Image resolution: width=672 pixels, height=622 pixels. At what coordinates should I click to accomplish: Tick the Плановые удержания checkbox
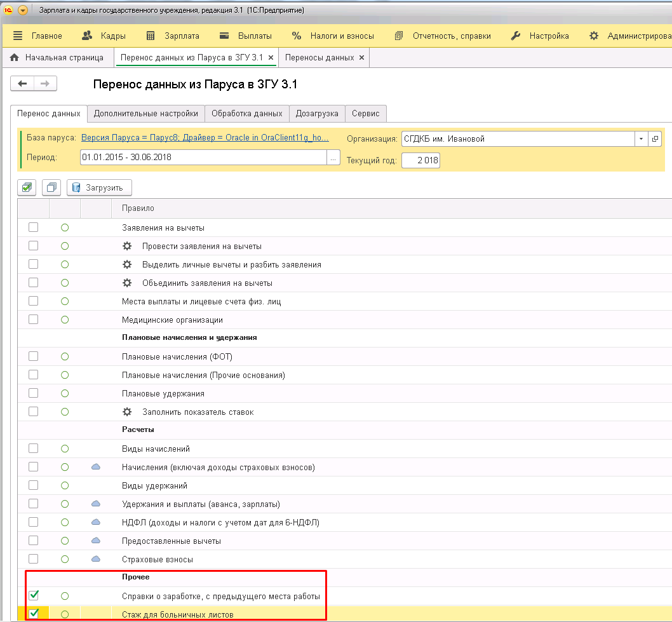(34, 393)
